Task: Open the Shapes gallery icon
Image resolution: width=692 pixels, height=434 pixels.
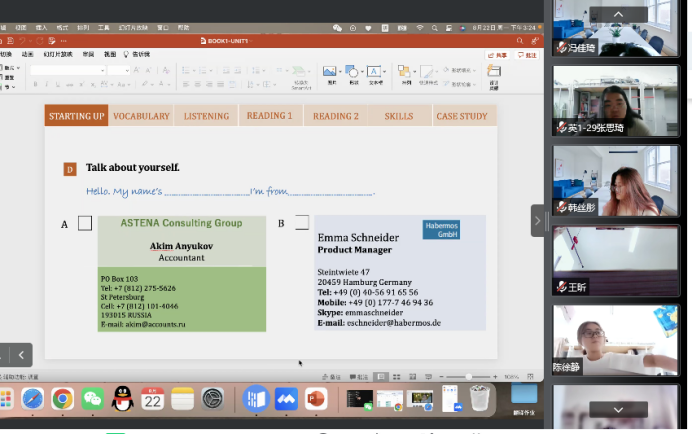Action: [352, 72]
